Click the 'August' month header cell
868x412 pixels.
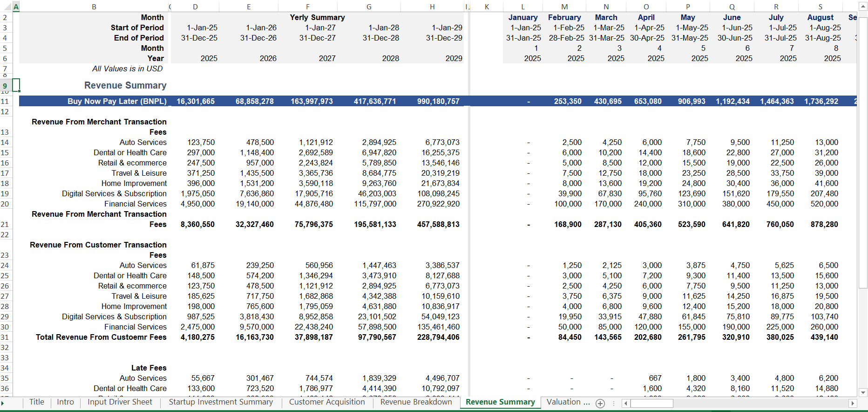point(821,17)
